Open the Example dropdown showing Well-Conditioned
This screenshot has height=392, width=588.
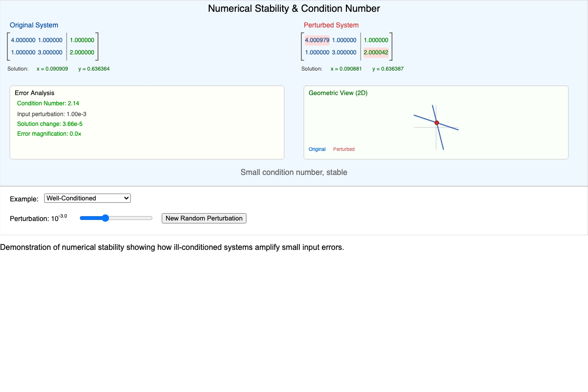coord(87,198)
